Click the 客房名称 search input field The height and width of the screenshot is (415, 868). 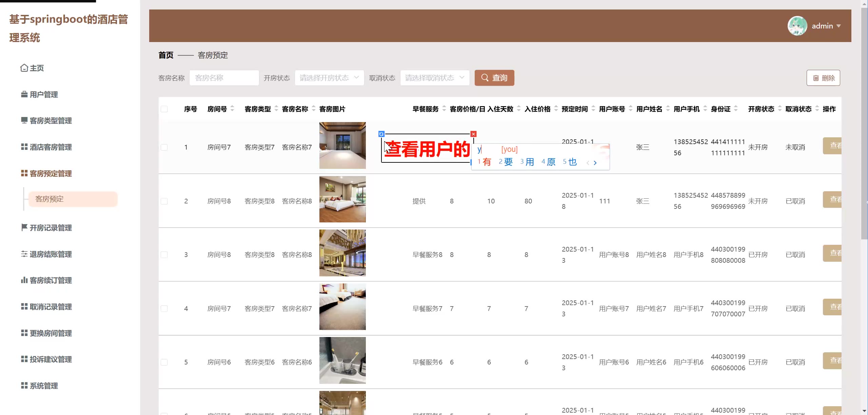pos(224,78)
